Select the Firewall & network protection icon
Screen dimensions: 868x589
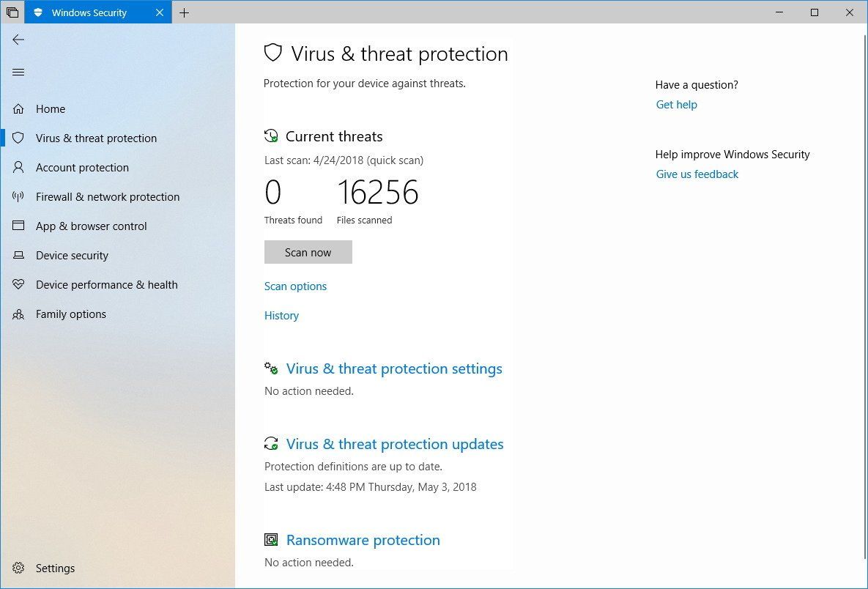(18, 196)
